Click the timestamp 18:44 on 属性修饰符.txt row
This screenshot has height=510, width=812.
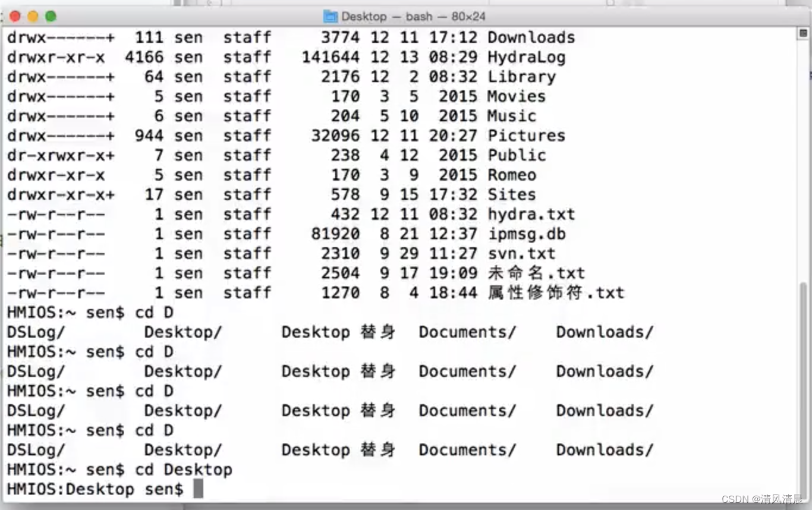point(453,292)
